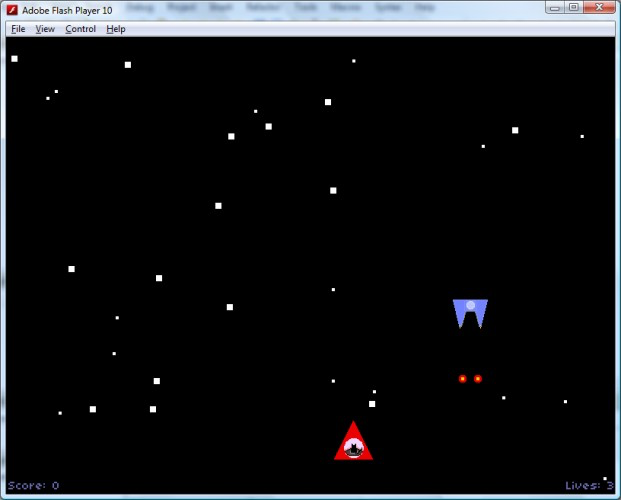Open the View menu
Image resolution: width=621 pixels, height=500 pixels.
(x=45, y=29)
